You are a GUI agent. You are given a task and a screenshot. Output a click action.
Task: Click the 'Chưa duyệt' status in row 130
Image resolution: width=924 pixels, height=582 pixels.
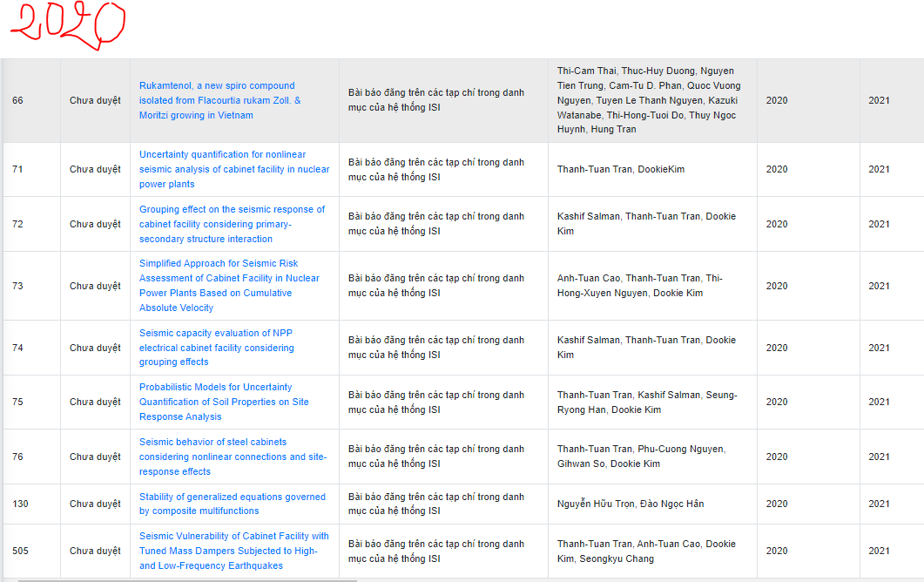95,504
